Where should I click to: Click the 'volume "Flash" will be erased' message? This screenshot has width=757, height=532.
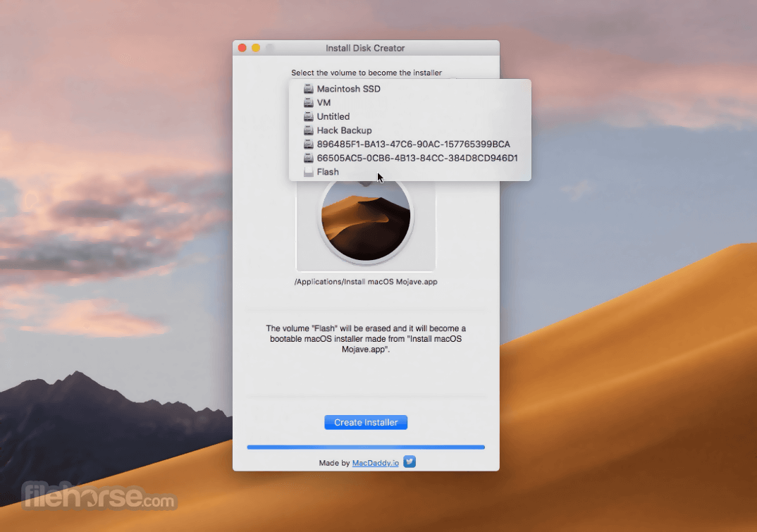[366, 339]
